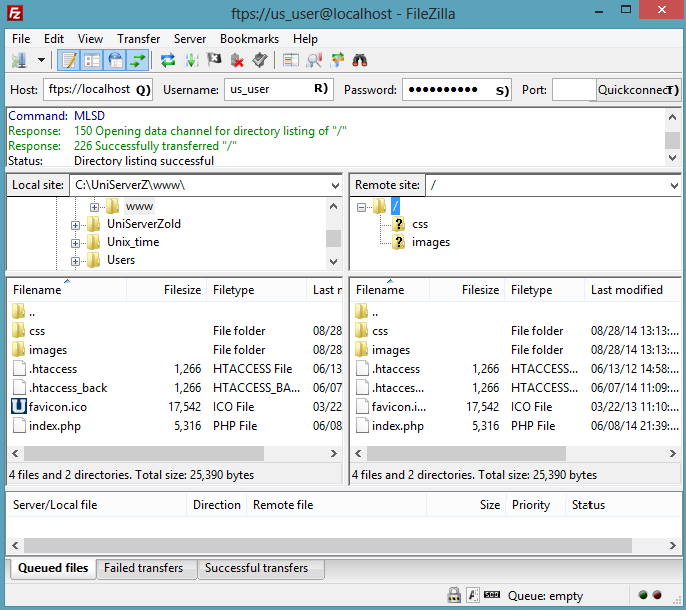The height and width of the screenshot is (610, 686).
Task: Open the Remote site path dropdown
Action: click(674, 186)
